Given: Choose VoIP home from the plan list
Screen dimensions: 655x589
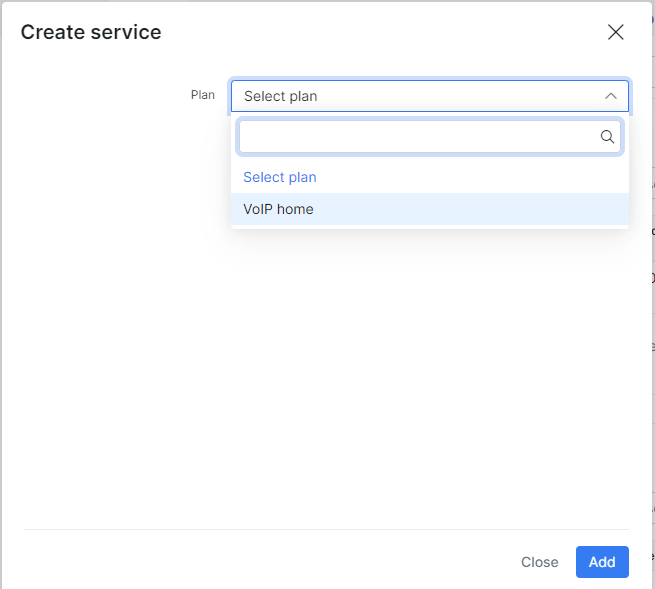Looking at the screenshot, I should point(430,209).
